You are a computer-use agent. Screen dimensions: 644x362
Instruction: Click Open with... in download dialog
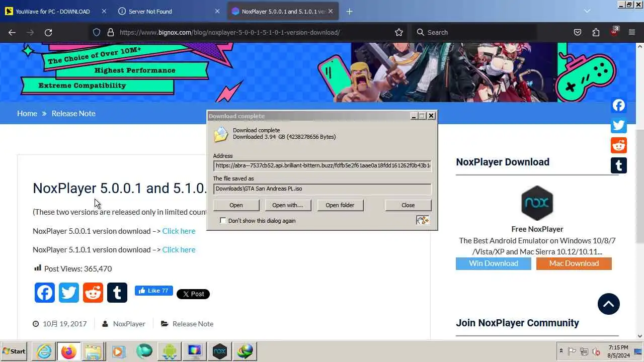287,205
